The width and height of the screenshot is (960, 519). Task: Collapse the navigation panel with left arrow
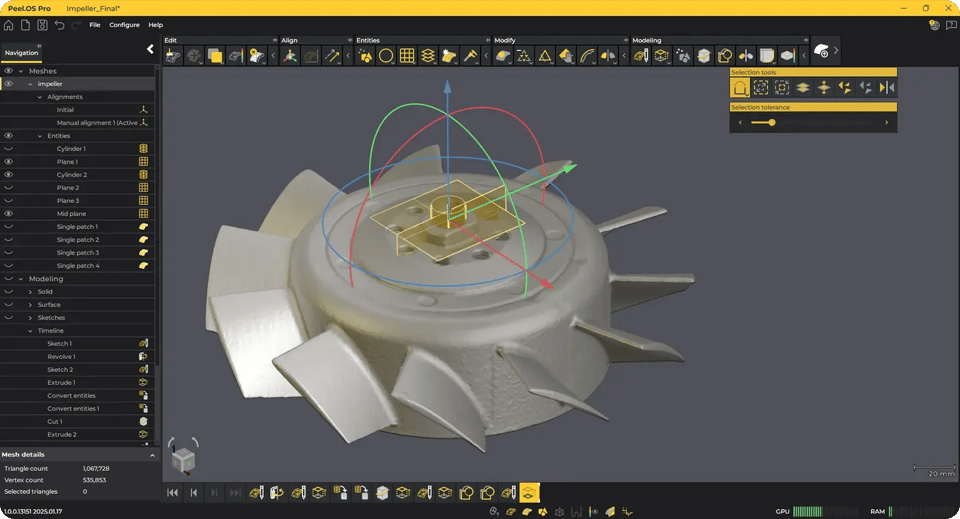[x=150, y=49]
